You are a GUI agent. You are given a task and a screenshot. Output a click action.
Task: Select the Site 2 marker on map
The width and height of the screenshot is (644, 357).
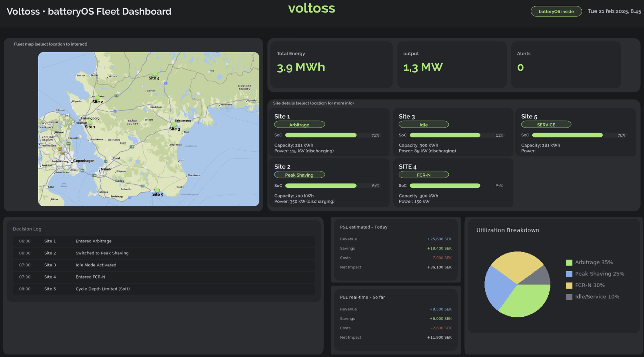coord(97,97)
